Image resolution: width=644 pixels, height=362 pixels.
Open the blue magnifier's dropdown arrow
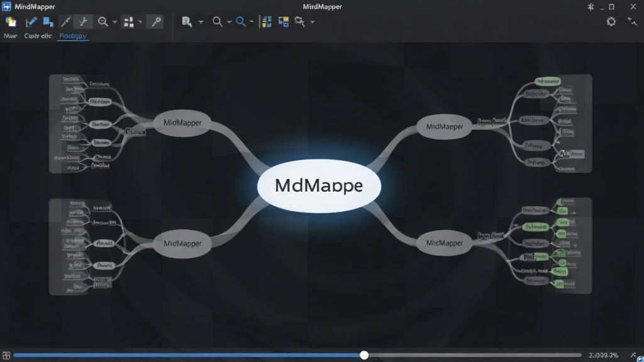(252, 22)
